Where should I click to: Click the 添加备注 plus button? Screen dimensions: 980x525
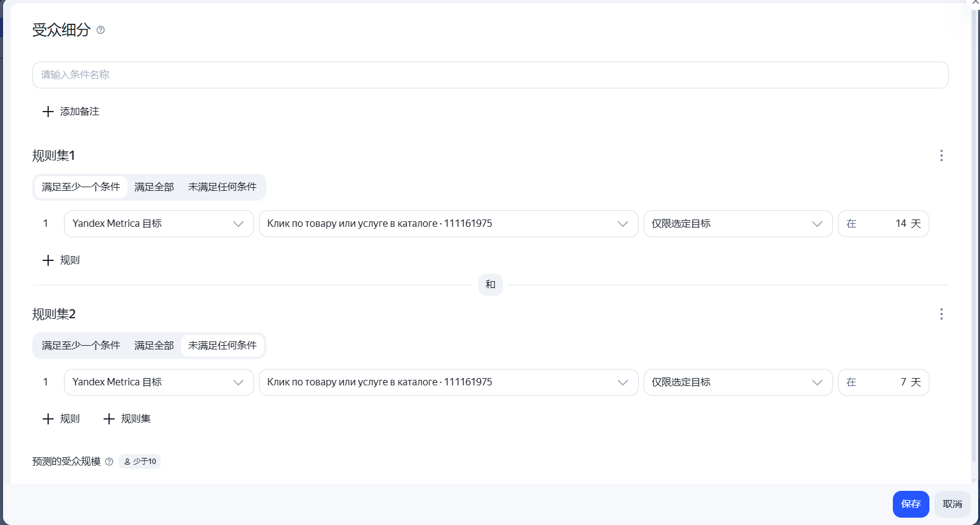pyautogui.click(x=71, y=112)
